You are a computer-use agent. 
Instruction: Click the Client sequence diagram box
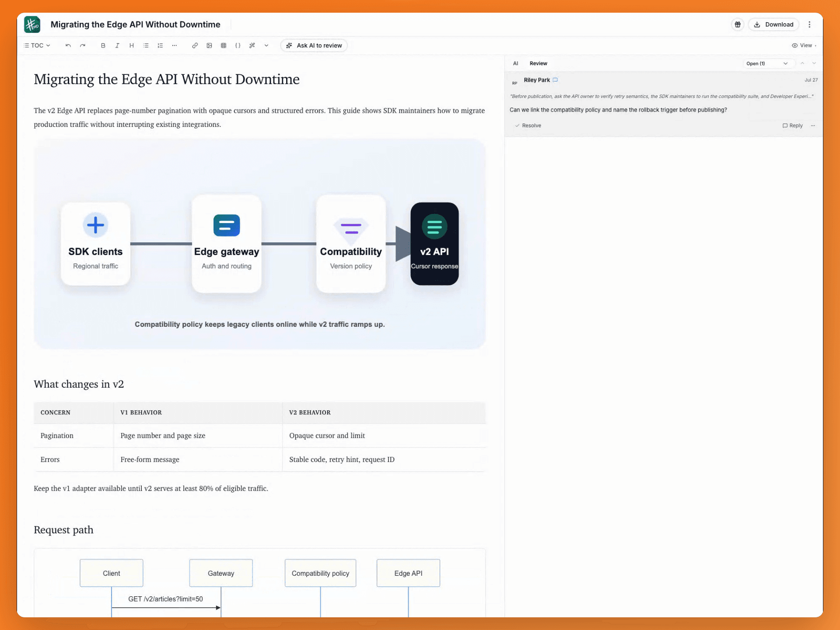pyautogui.click(x=112, y=573)
